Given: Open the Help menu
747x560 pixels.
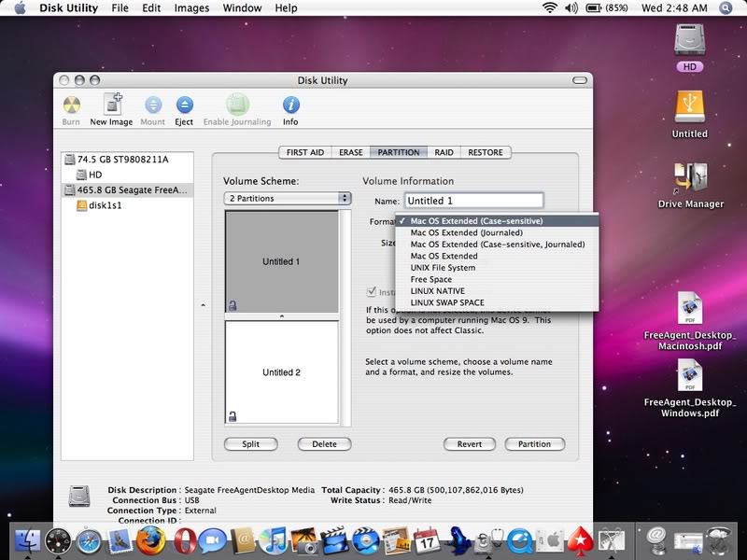Looking at the screenshot, I should pos(286,8).
